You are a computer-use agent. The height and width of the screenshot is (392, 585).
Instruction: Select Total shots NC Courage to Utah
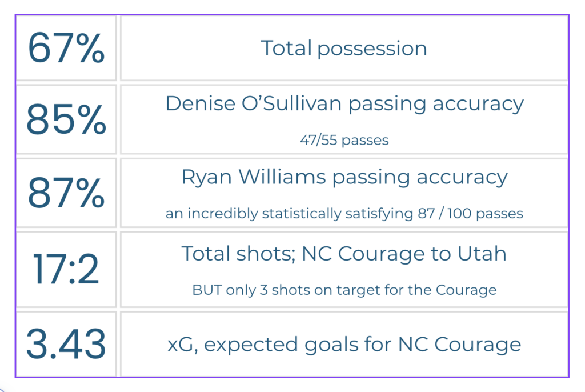tap(343, 254)
